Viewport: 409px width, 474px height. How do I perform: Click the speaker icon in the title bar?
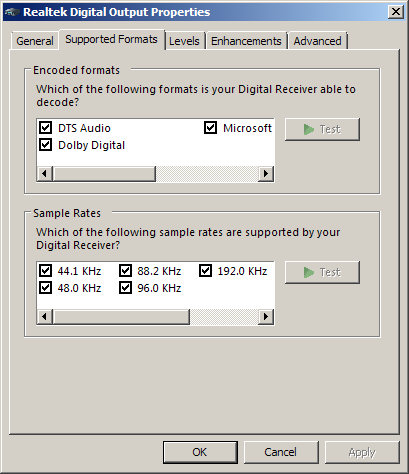click(x=12, y=12)
